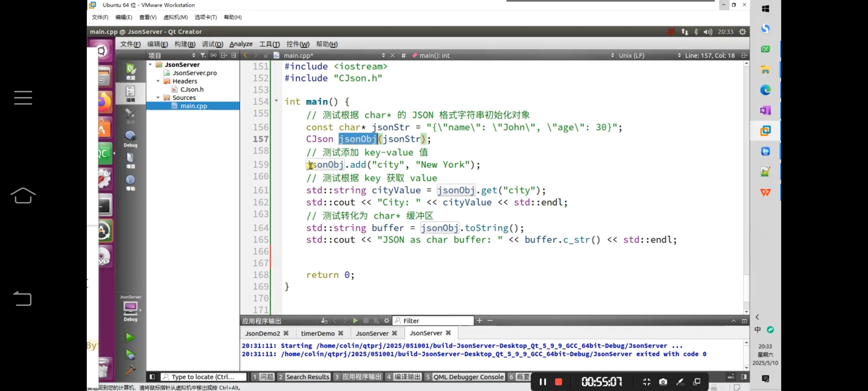Toggle the right sidebar visibility button
The height and width of the screenshot is (391, 868).
pos(744,377)
